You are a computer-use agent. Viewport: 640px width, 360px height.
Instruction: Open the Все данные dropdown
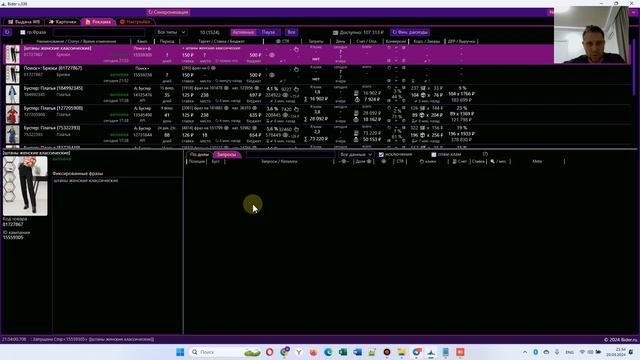click(356, 155)
